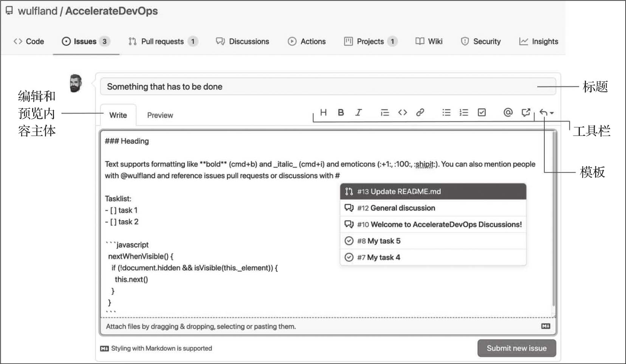Open the Styling with Markdown link
The width and height of the screenshot is (626, 364).
[x=161, y=348]
